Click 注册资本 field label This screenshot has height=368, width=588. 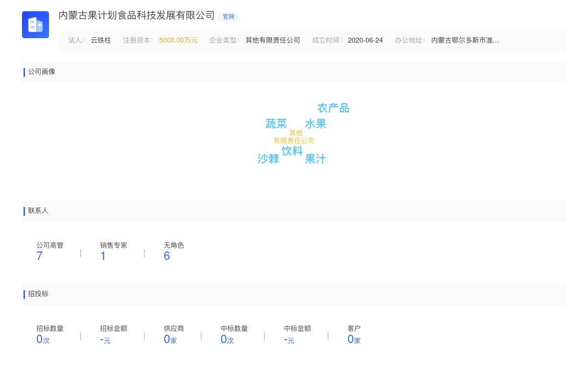(x=138, y=40)
